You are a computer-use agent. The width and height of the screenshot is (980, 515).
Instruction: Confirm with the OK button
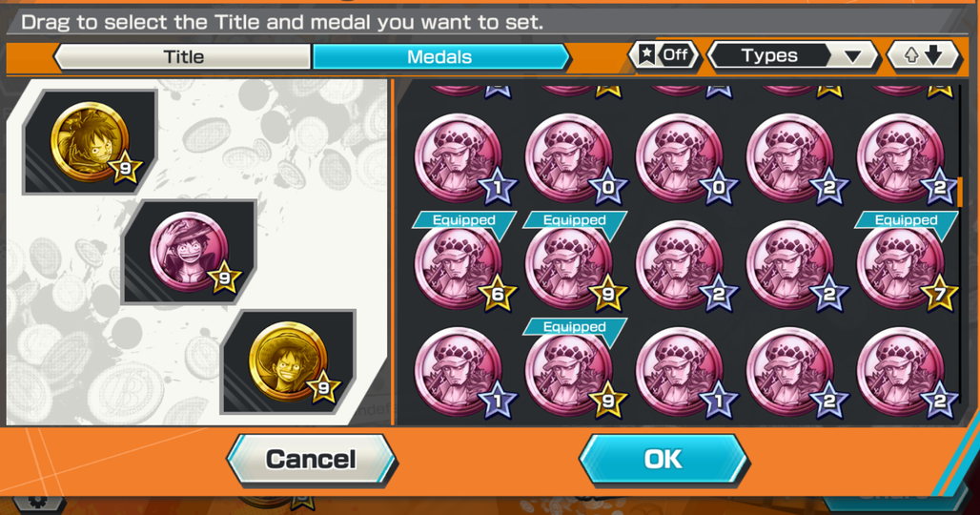664,460
